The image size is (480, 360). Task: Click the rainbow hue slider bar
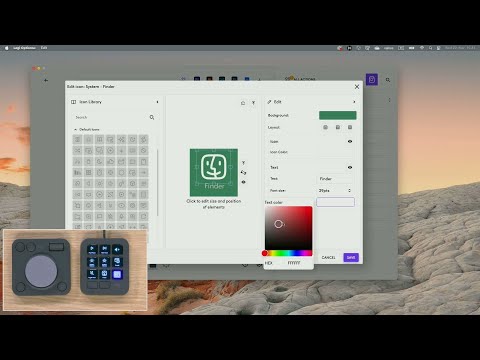point(289,253)
